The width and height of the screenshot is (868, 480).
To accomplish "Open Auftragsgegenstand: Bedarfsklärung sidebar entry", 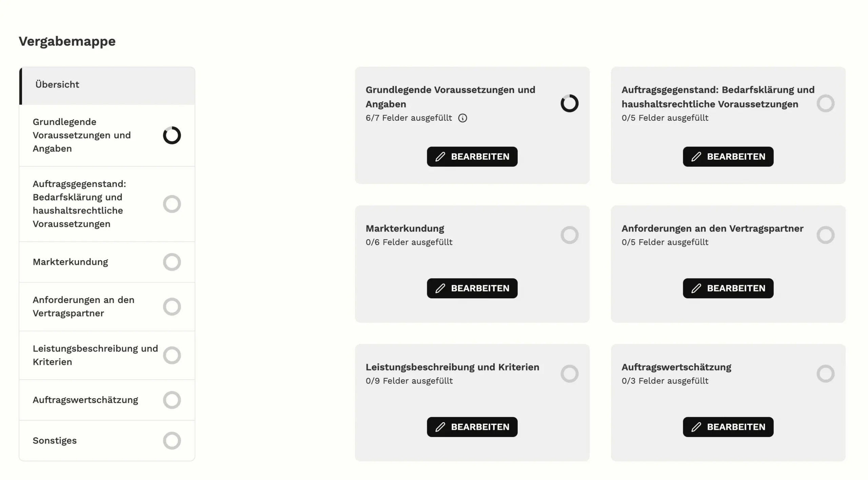I will click(x=107, y=204).
